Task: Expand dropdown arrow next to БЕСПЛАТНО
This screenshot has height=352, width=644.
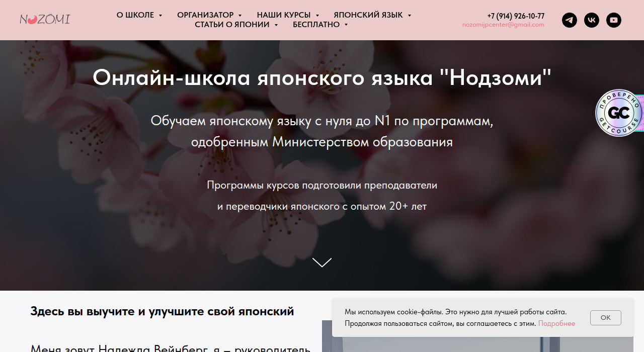Action: point(346,25)
